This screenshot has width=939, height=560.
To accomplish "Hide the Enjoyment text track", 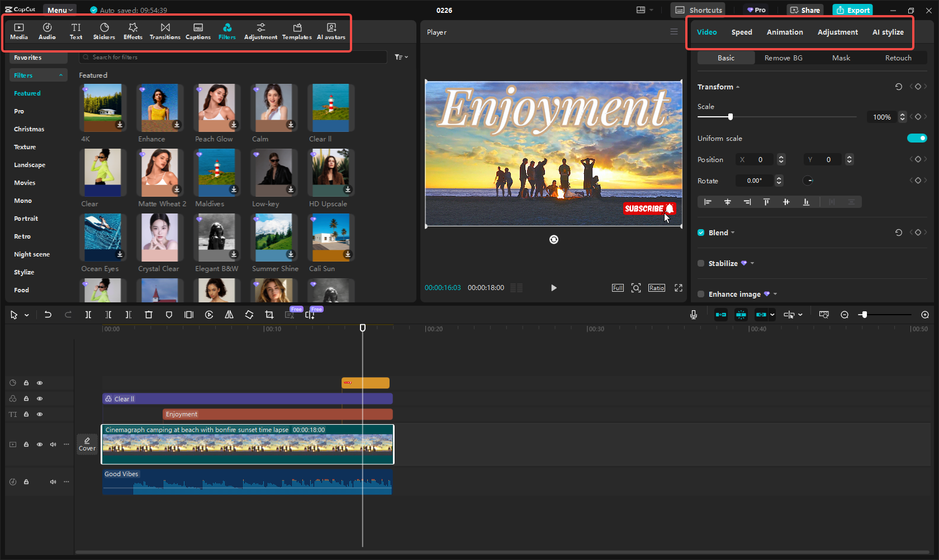I will (x=40, y=414).
